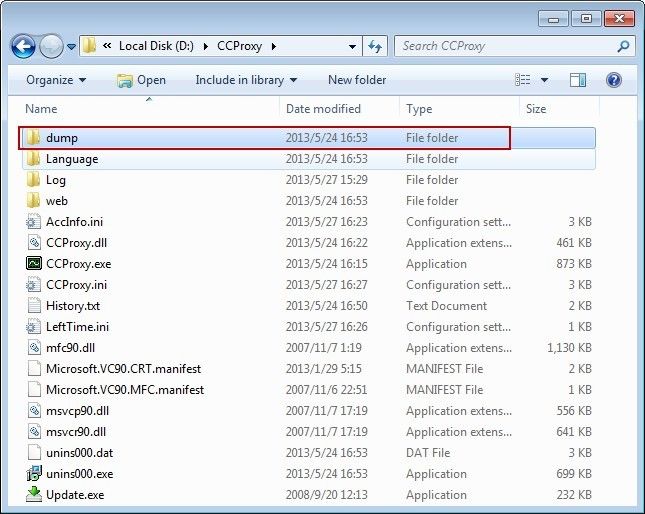Click the file name Update.exe
The width and height of the screenshot is (645, 514).
click(75, 495)
